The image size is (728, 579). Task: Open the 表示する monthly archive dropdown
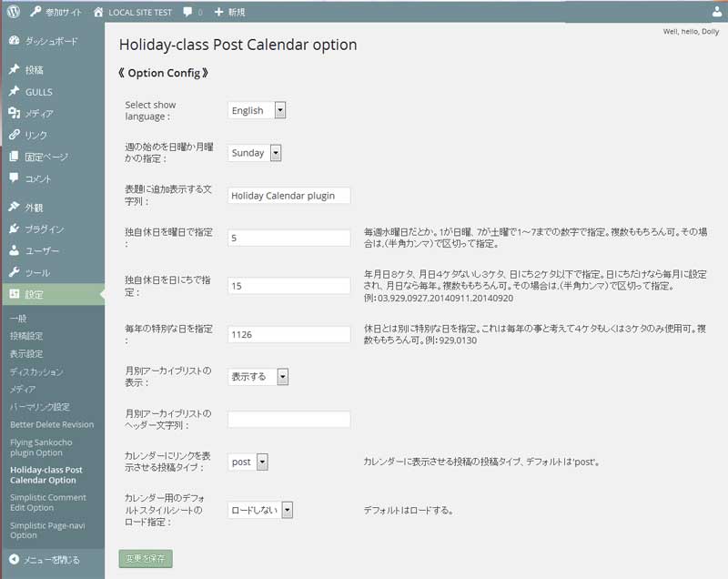coord(258,377)
